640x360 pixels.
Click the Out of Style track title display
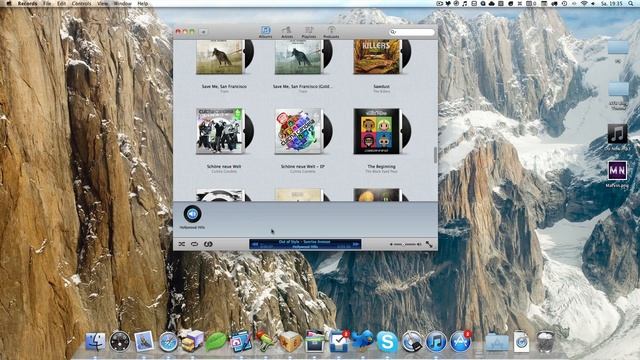pyautogui.click(x=304, y=242)
